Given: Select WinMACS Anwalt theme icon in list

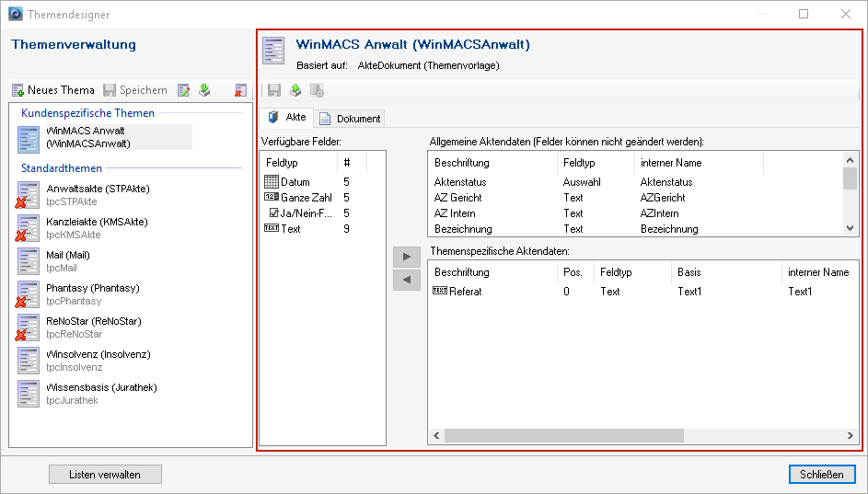Looking at the screenshot, I should 29,140.
